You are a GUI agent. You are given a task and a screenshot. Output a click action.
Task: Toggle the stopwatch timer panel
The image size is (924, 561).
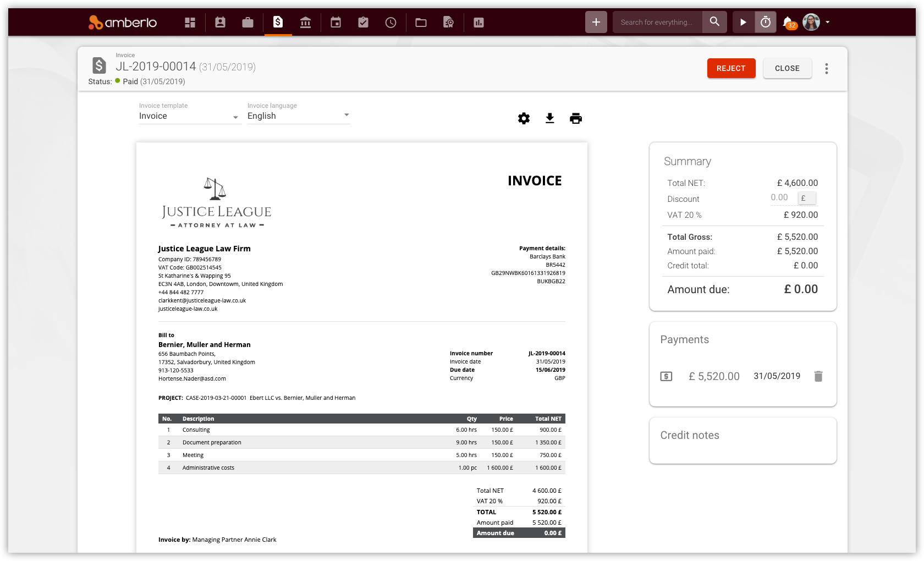(765, 22)
